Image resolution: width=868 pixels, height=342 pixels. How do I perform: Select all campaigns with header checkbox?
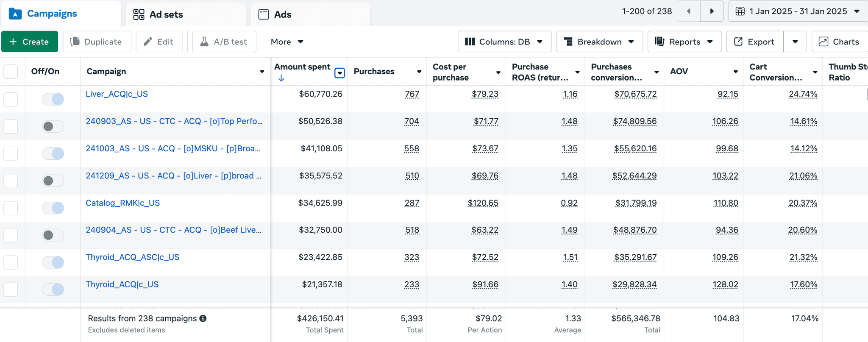(11, 72)
